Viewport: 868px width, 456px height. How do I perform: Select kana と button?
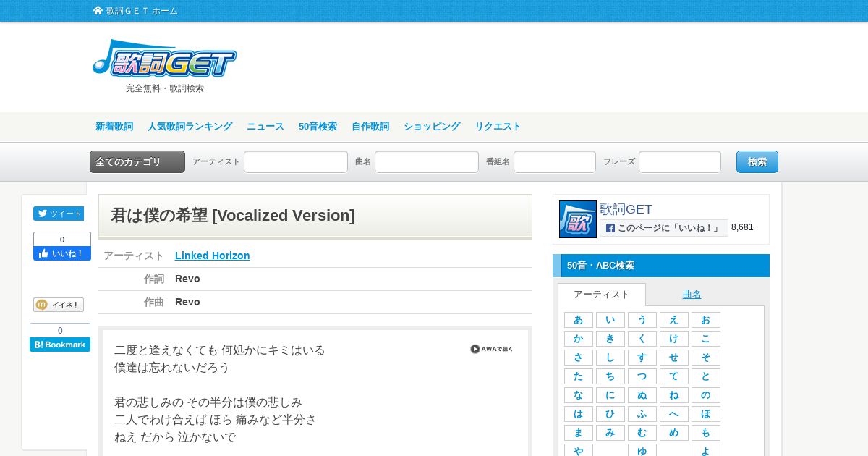click(706, 376)
